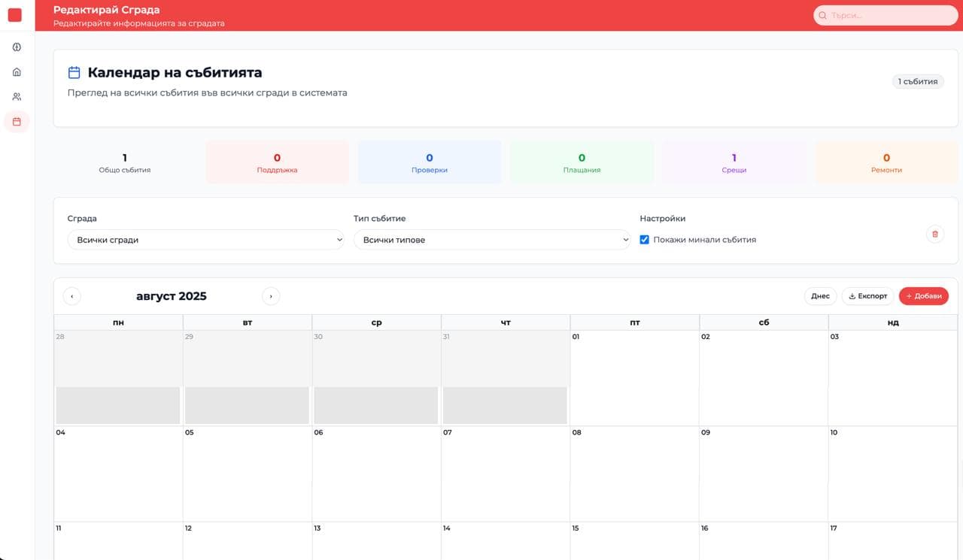Click the Днес button
This screenshot has height=560, width=963.
820,296
